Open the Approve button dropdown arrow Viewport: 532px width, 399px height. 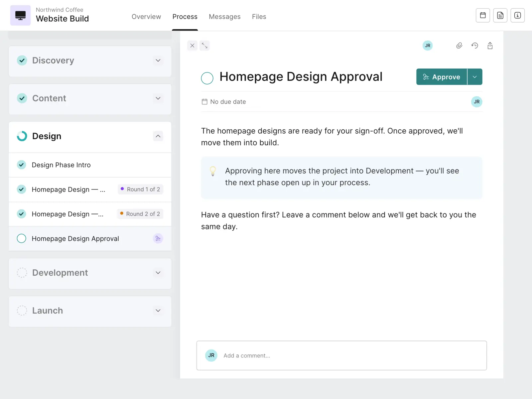475,77
